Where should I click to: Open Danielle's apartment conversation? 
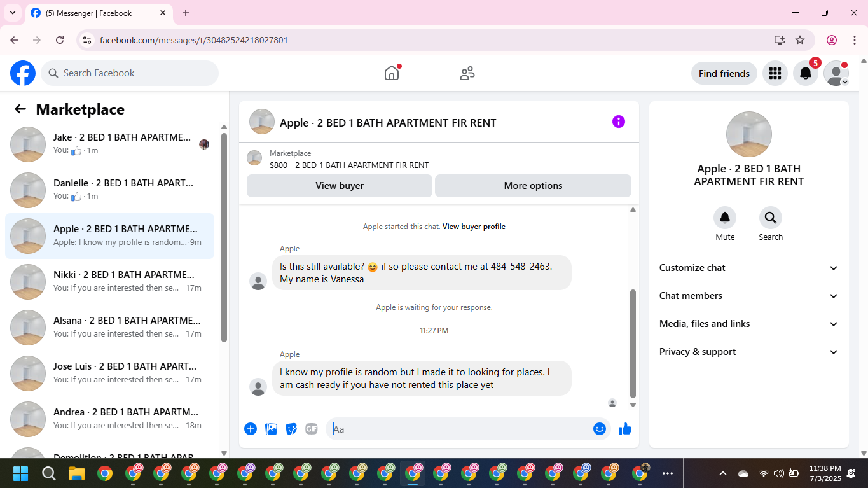110,190
